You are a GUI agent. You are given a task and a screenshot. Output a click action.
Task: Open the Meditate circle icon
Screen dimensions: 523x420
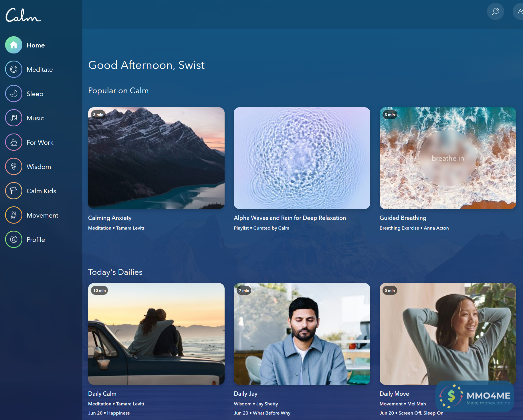(x=14, y=69)
